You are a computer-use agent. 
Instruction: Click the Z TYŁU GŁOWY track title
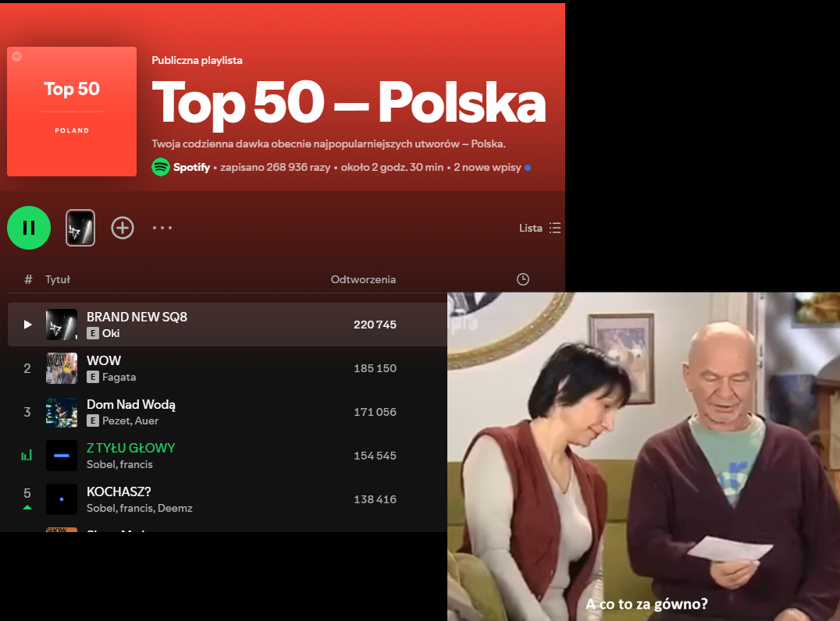(x=130, y=448)
